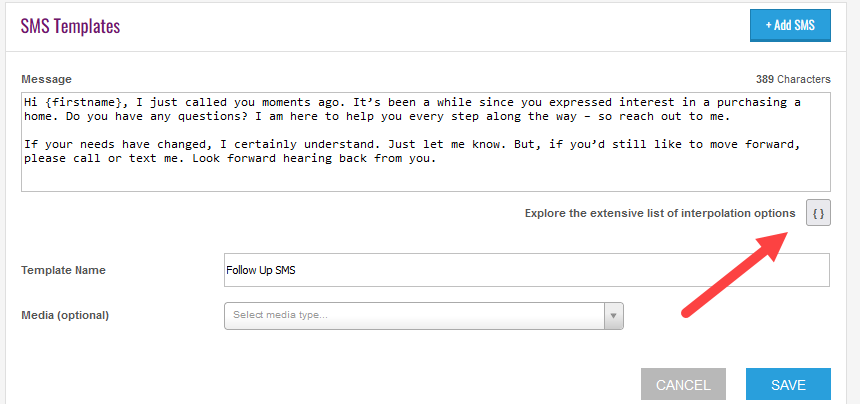This screenshot has height=404, width=860.
Task: Open the 'Select media type...' combo box
Action: pos(423,316)
